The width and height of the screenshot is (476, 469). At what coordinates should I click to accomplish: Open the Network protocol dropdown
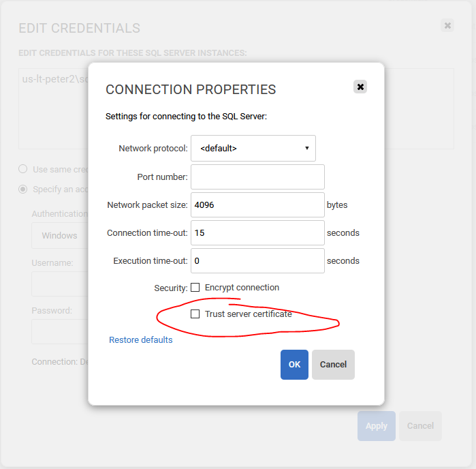(x=253, y=149)
